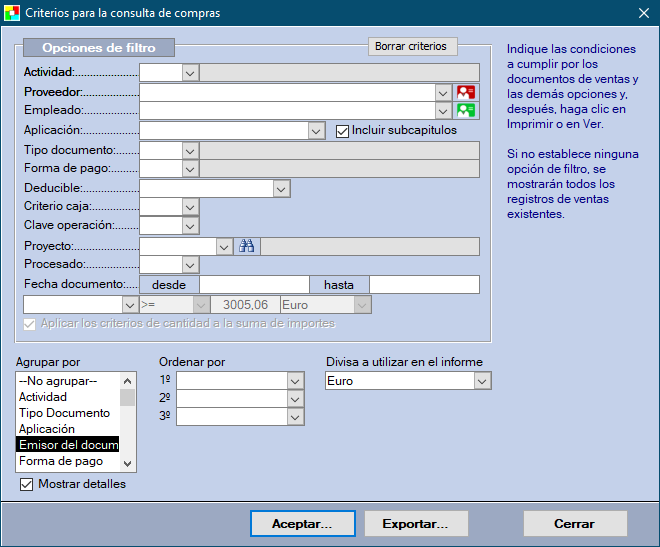Viewport: 660px width, 547px height.
Task: Click the Fecha documento desde date field
Action: (255, 284)
